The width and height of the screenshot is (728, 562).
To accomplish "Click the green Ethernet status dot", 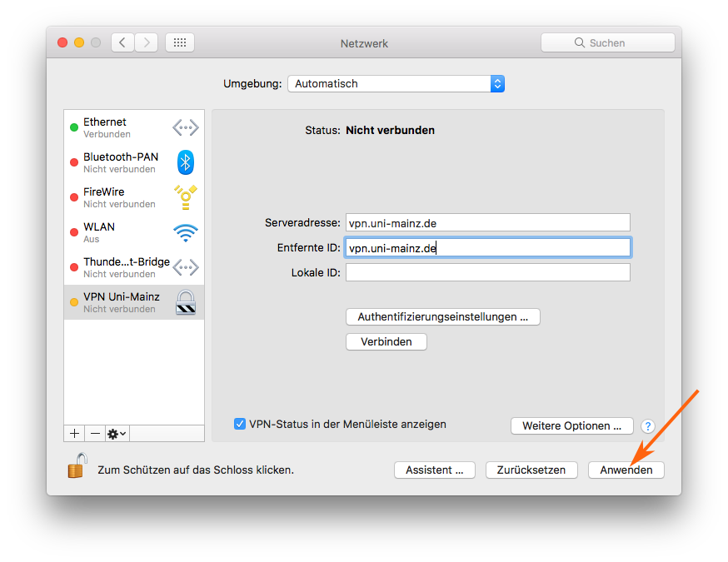I will coord(74,127).
